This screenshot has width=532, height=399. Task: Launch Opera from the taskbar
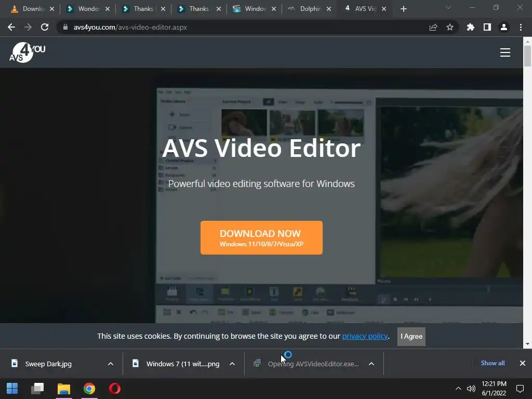(x=115, y=389)
